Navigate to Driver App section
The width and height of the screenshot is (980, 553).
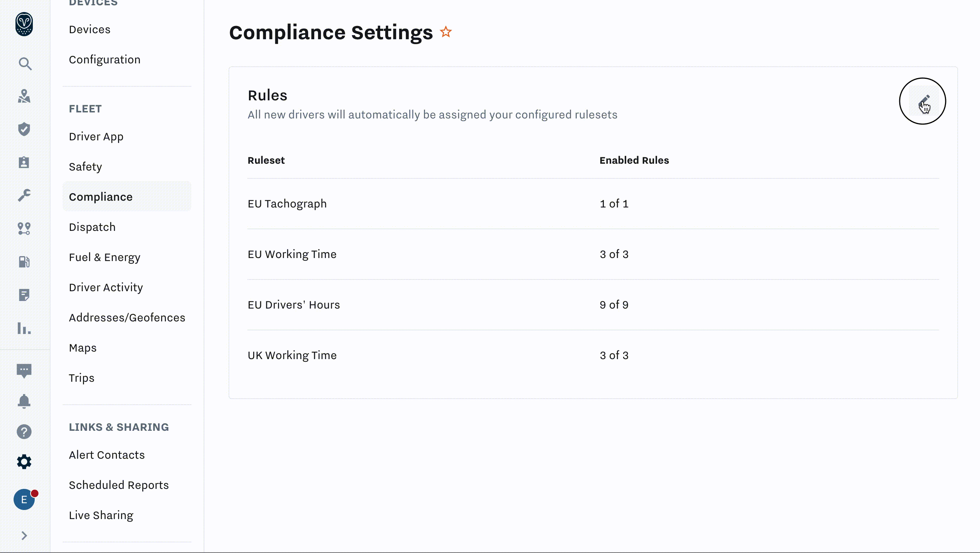[x=95, y=136]
